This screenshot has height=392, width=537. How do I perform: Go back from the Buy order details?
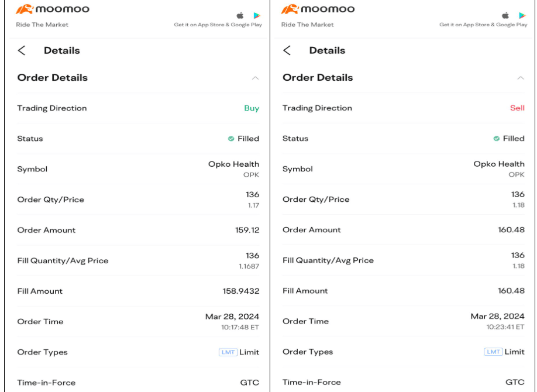22,50
